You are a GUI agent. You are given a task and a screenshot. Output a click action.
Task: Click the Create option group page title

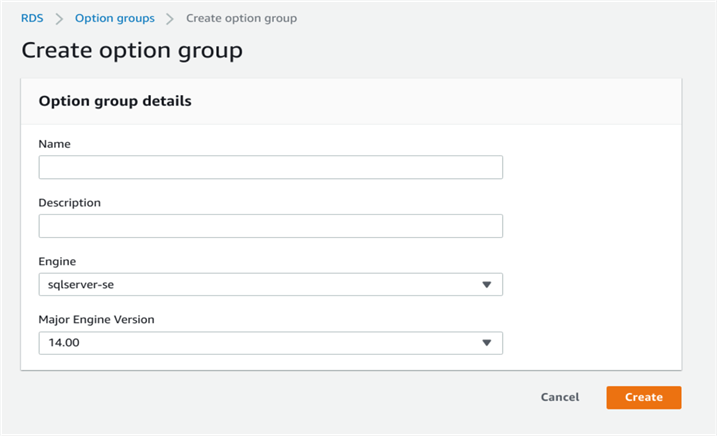(x=132, y=51)
